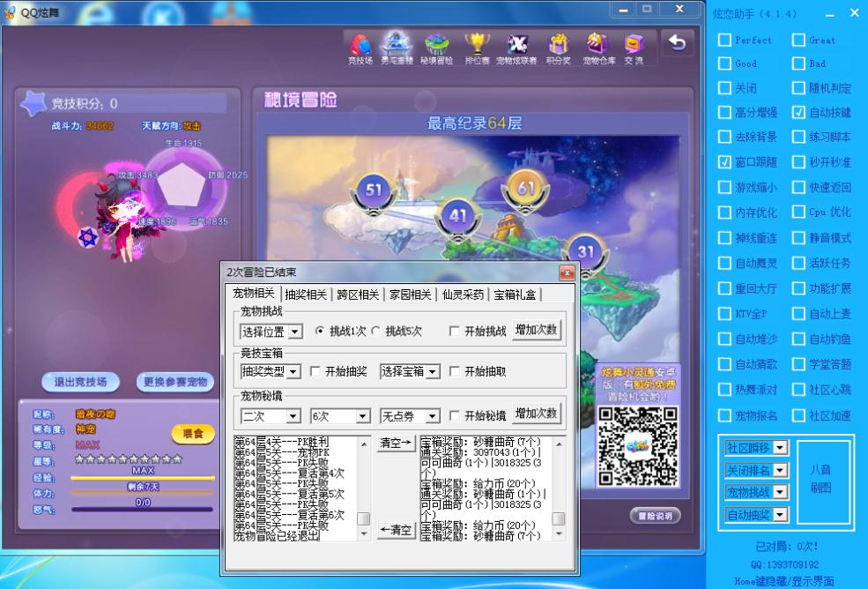Click the level 61 stage marker
868x589 pixels.
click(527, 189)
